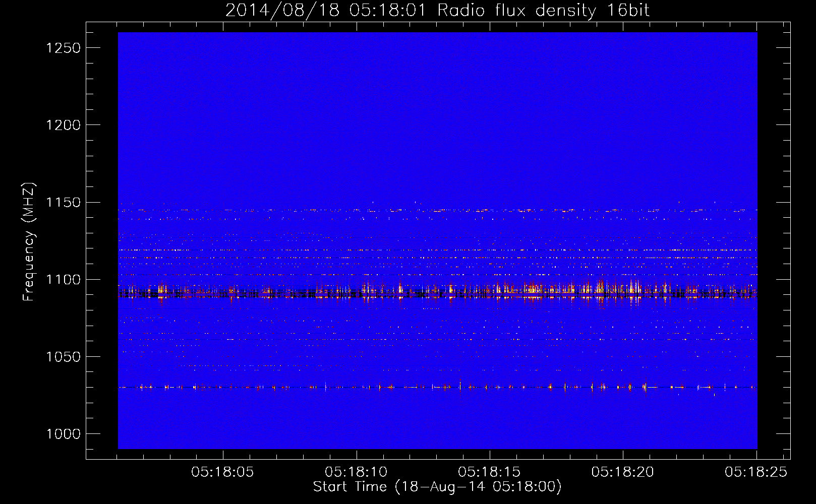Click the 1050 frequency tick label
This screenshot has width=816, height=504.
(x=63, y=357)
